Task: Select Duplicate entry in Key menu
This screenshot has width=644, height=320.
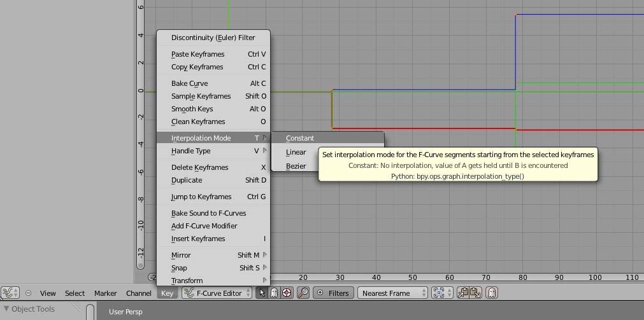Action: [213, 180]
